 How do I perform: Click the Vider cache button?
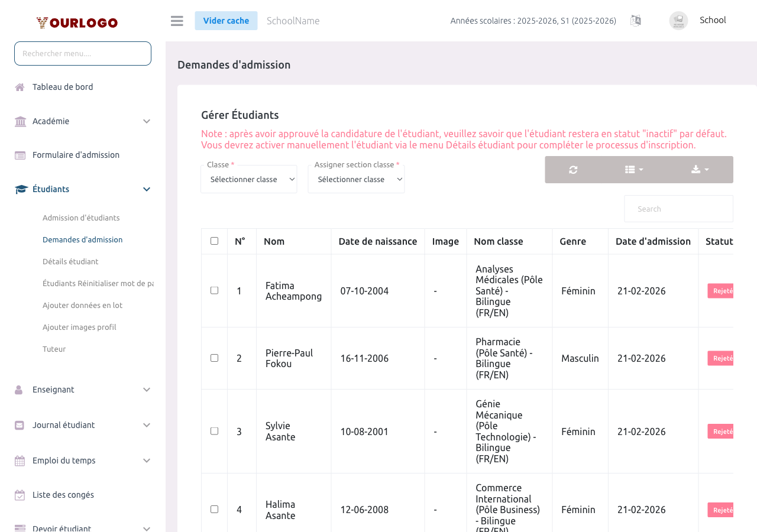[226, 20]
